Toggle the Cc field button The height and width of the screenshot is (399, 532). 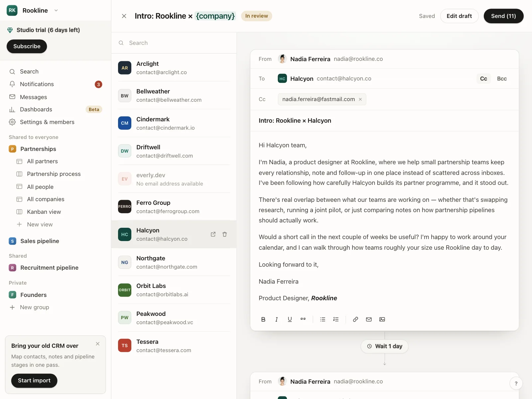483,79
